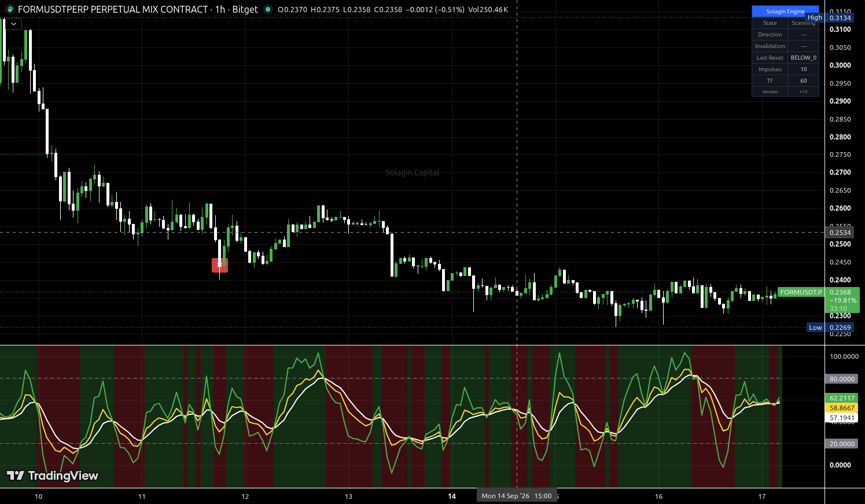The height and width of the screenshot is (504, 865).
Task: Click the 100.0000 scale label
Action: [x=844, y=356]
